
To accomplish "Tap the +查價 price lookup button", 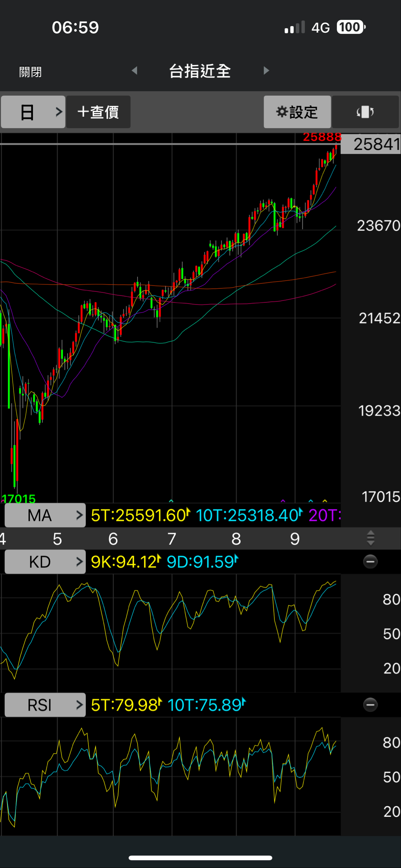I will coord(98,112).
